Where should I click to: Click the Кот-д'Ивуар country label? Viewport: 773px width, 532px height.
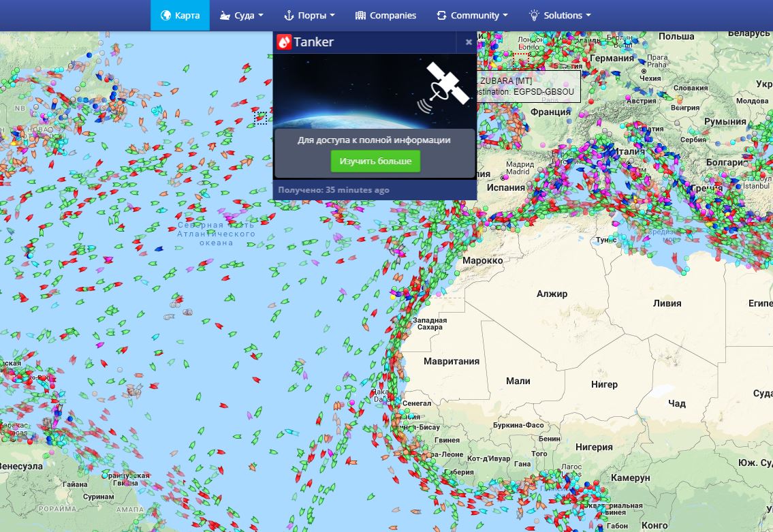488,458
